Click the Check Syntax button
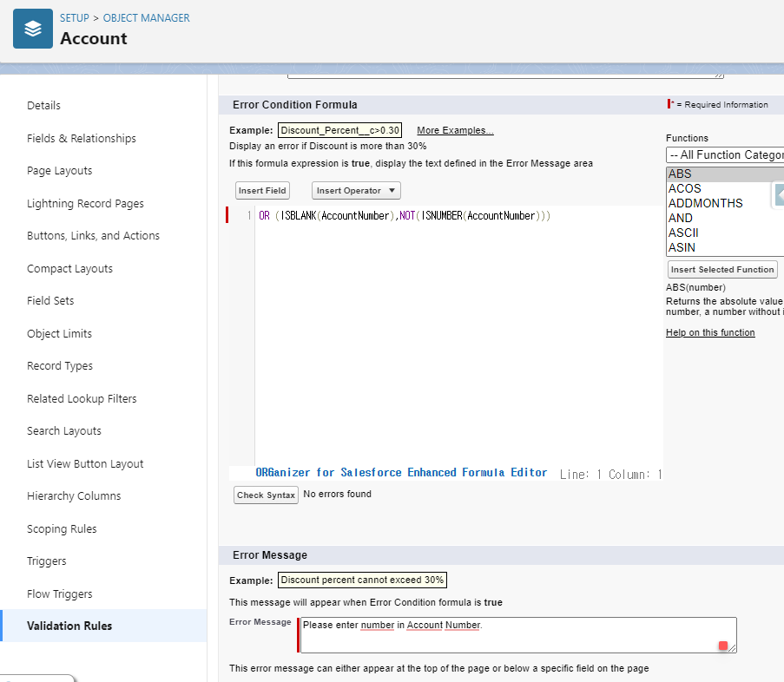Screen dimensions: 784x682 point(266,495)
